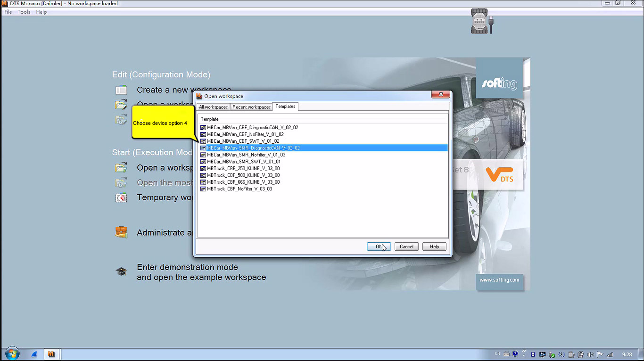Open the File menu

(x=8, y=12)
